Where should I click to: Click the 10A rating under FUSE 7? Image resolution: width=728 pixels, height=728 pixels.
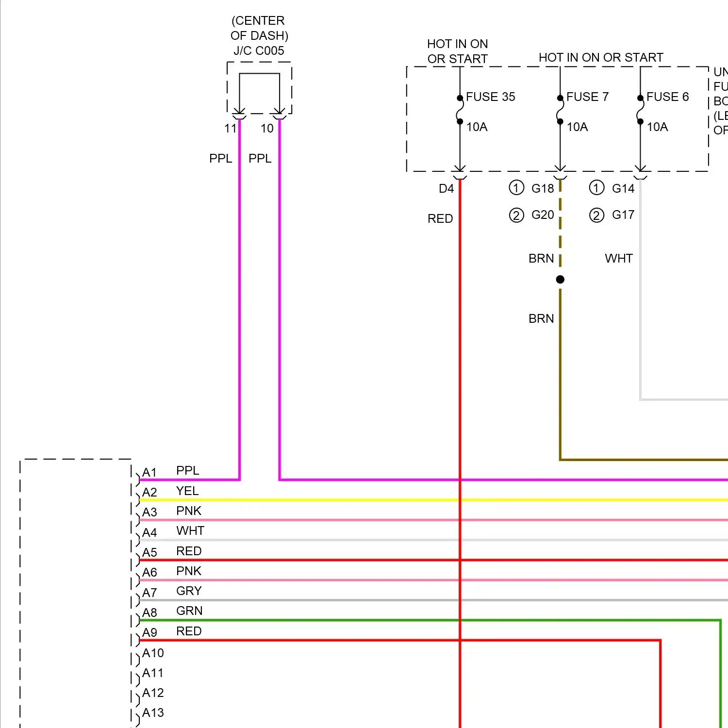click(x=577, y=127)
